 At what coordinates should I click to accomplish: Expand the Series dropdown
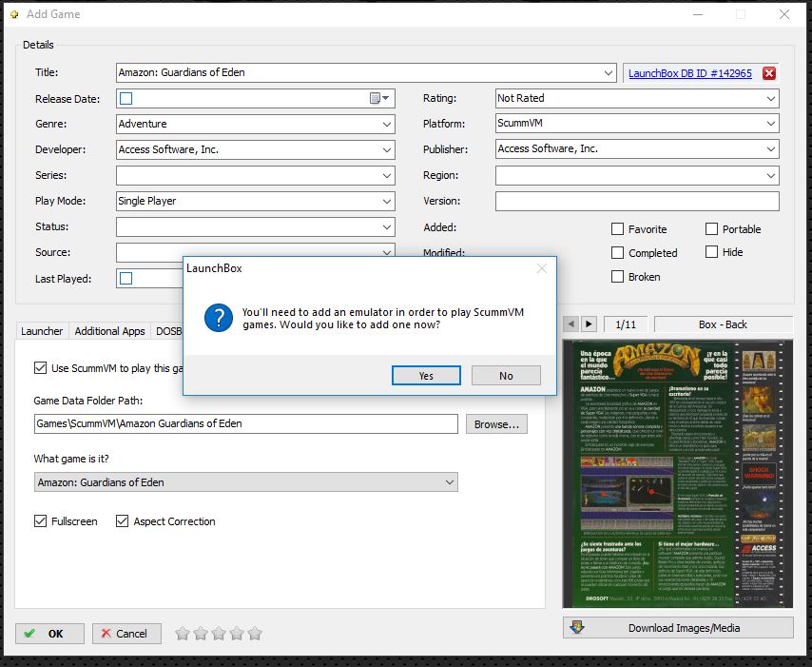coord(386,176)
